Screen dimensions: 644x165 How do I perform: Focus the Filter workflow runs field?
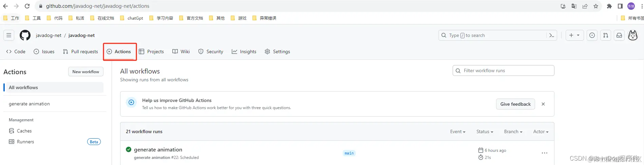pyautogui.click(x=504, y=70)
